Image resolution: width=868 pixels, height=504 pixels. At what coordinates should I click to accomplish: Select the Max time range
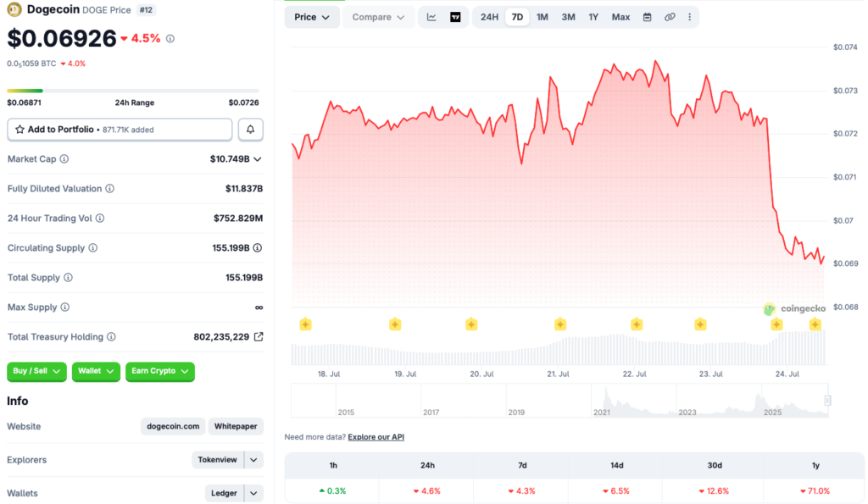[620, 17]
